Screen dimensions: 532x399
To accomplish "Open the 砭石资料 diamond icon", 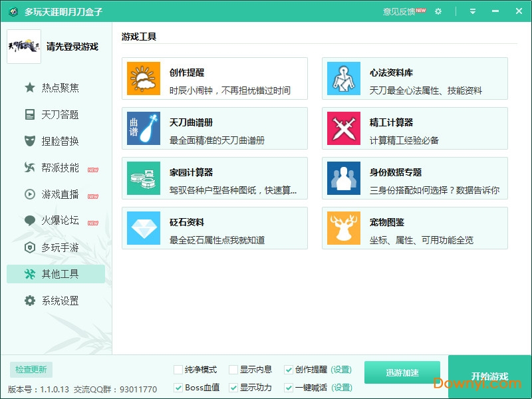I will [144, 229].
